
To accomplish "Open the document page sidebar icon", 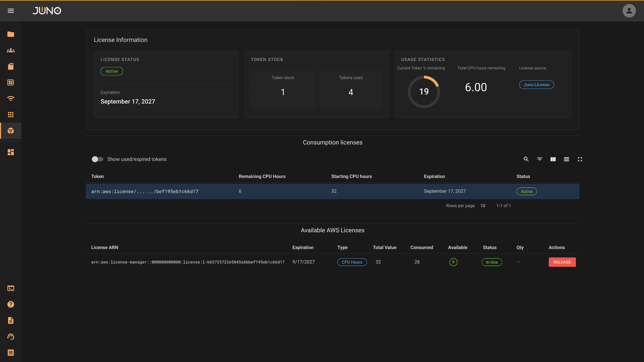I will [x=11, y=320].
